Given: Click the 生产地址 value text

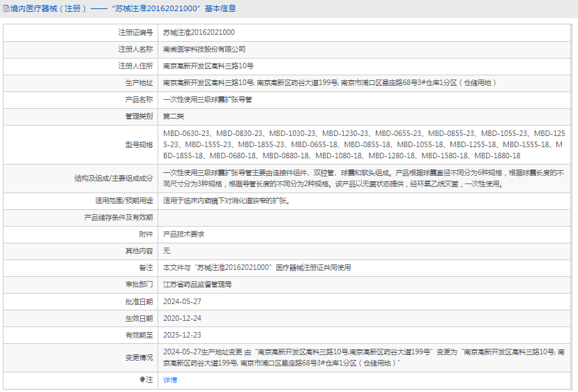Looking at the screenshot, I should coord(330,83).
